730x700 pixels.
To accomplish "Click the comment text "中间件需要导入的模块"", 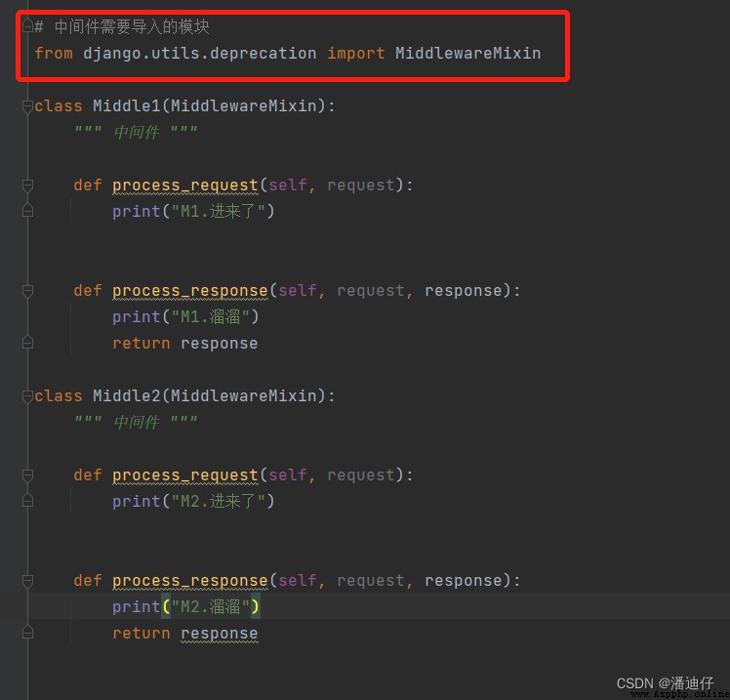I will (132, 26).
